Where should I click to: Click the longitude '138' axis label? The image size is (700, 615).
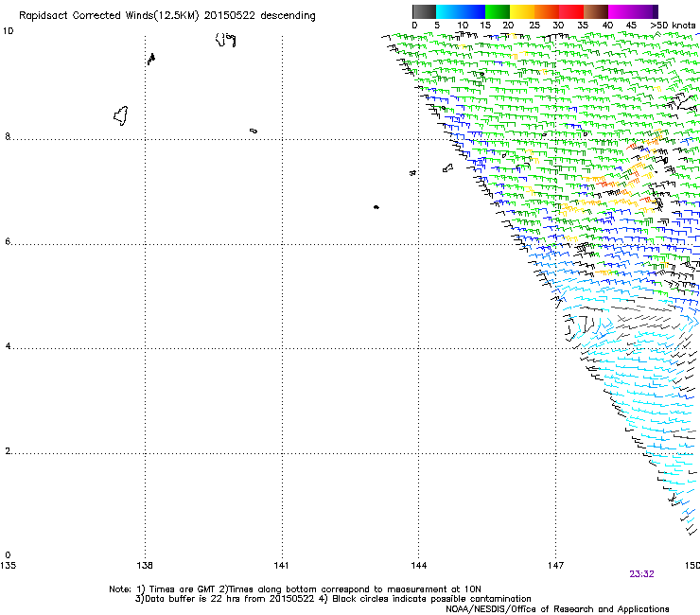click(x=145, y=566)
